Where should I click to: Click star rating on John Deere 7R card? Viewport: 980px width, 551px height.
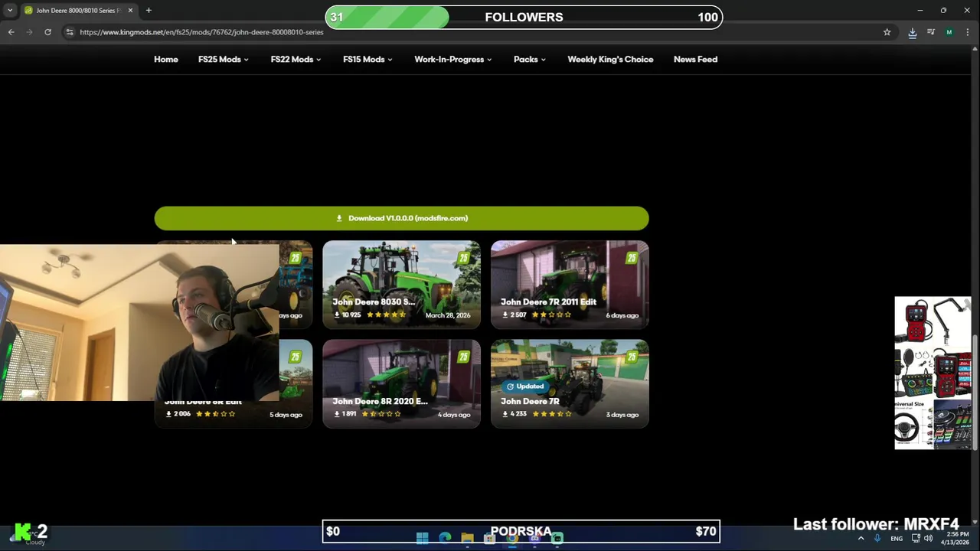[551, 414]
